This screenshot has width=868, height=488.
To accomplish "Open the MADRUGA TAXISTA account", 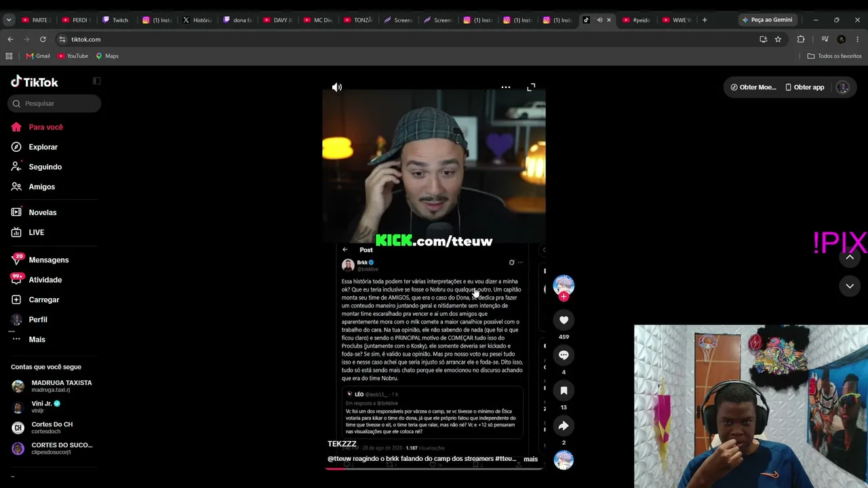I will pos(54,386).
